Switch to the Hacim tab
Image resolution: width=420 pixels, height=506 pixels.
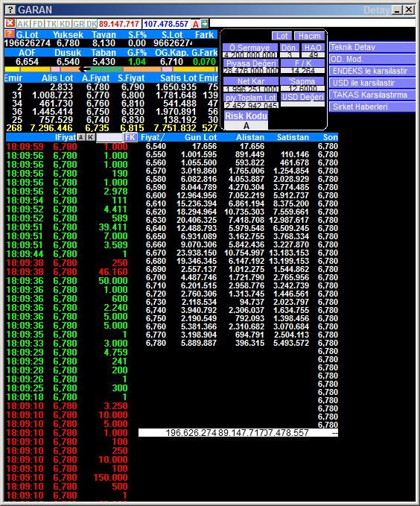point(309,36)
